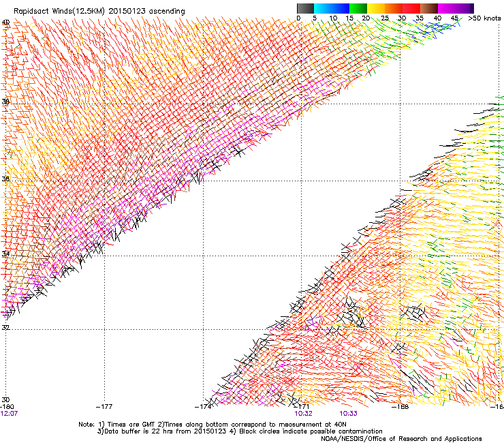Click the magenta 40-45 knots color segment

(x=447, y=8)
